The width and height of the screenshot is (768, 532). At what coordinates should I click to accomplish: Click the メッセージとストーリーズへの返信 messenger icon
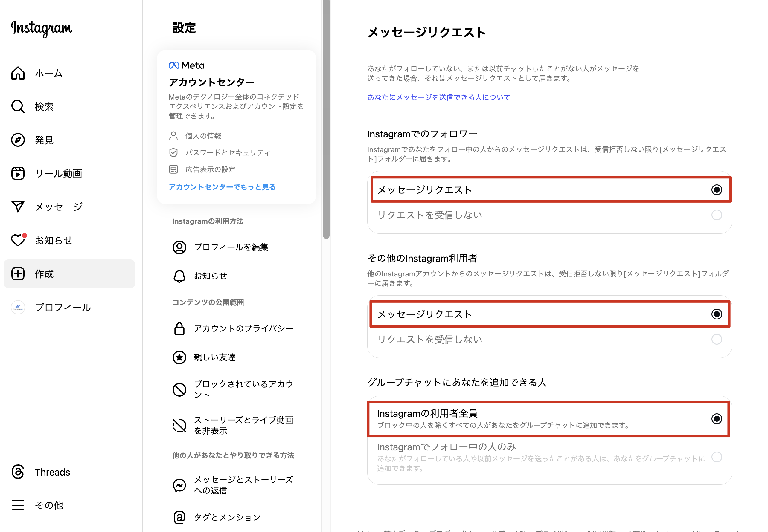[x=179, y=485]
